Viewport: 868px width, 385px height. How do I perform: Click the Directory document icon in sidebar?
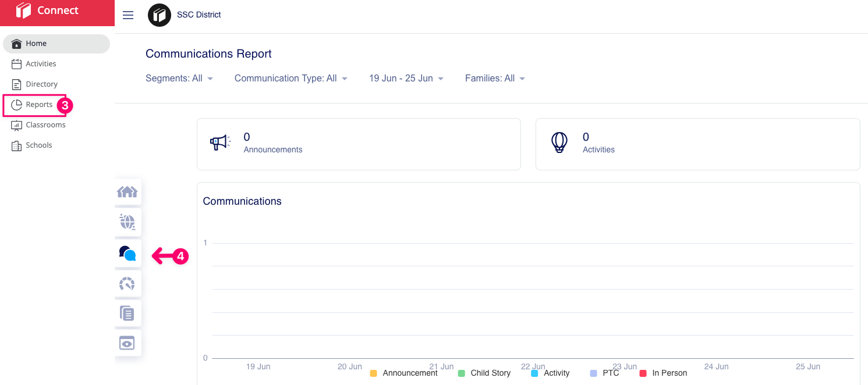[16, 84]
